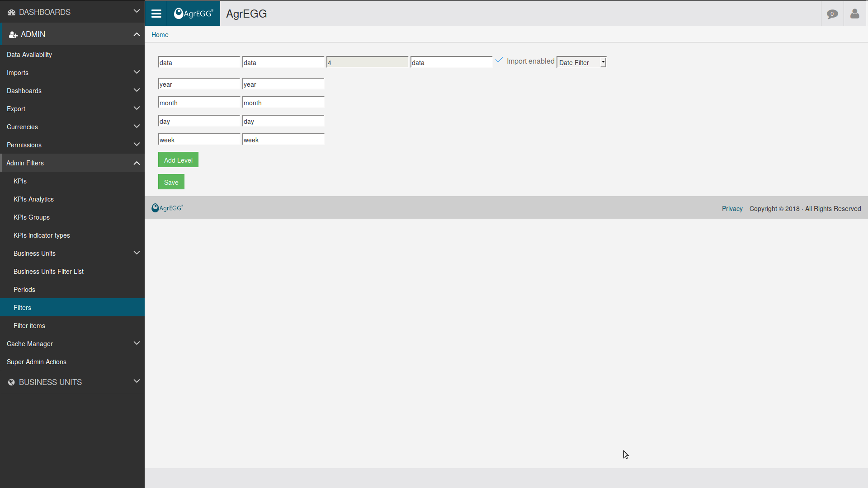Focus the left 'year' input
The image size is (868, 488).
(x=199, y=84)
